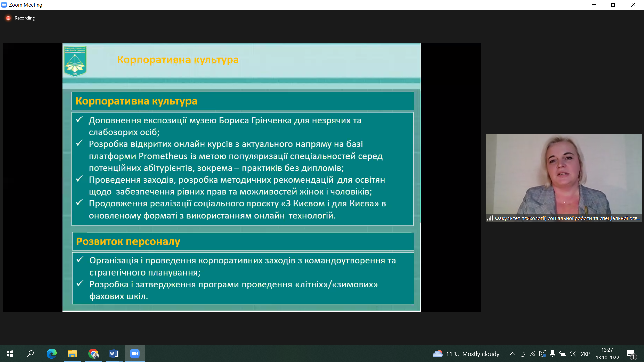Open Google Chrome from taskbar
This screenshot has width=644, height=362.
point(93,354)
